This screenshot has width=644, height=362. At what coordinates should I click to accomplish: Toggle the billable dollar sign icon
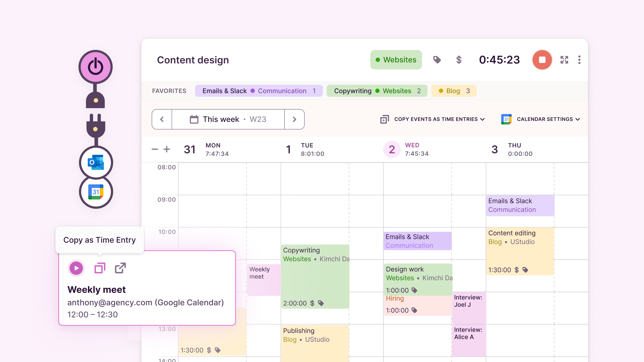click(458, 60)
